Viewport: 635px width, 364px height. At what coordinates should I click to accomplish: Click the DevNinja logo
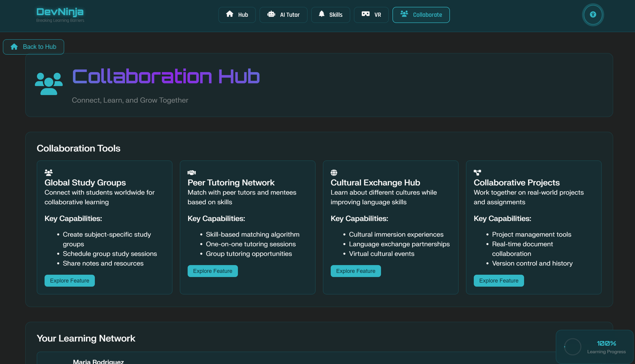pos(60,12)
